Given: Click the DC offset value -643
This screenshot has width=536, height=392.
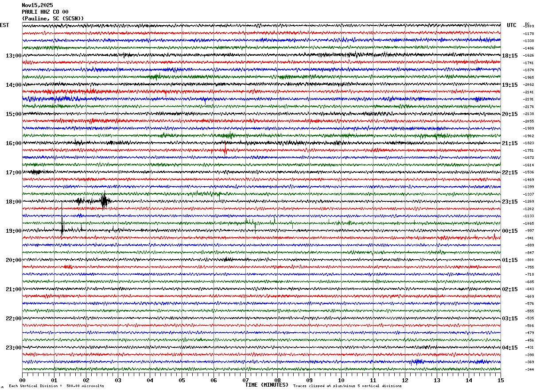Looking at the screenshot, I should (530, 289).
